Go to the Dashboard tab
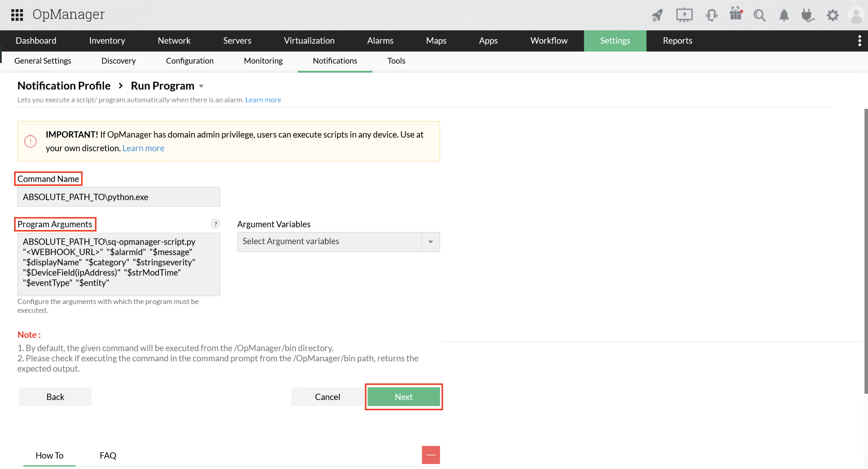This screenshot has width=868, height=469. click(36, 40)
